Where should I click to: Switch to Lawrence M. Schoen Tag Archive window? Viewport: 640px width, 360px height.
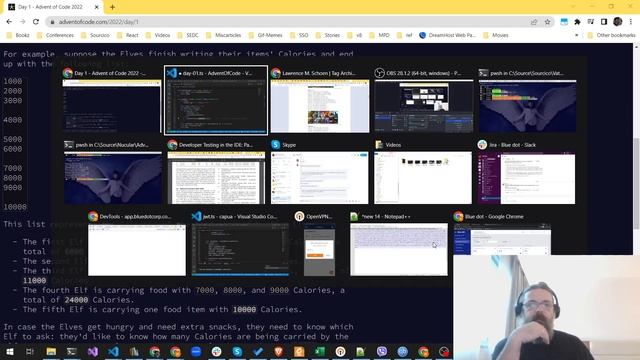(320, 100)
